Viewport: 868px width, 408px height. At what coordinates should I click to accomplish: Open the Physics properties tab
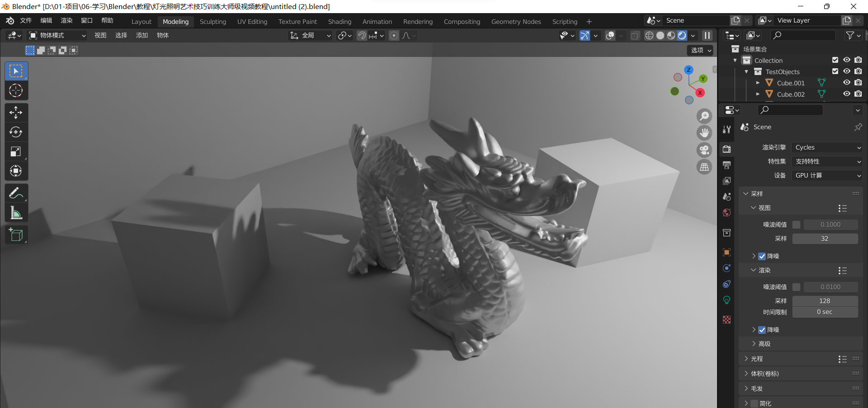click(727, 268)
